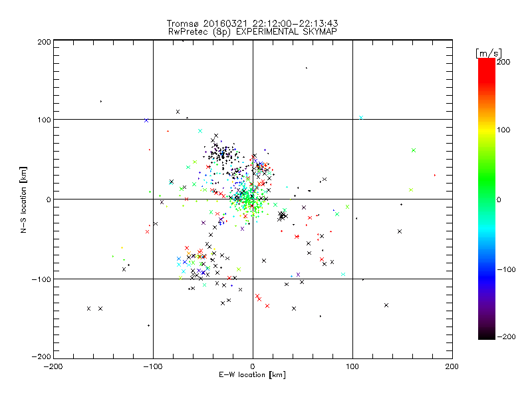Select the '[m/s]' color bar unit label
This screenshot has width=532, height=399.
[489, 53]
